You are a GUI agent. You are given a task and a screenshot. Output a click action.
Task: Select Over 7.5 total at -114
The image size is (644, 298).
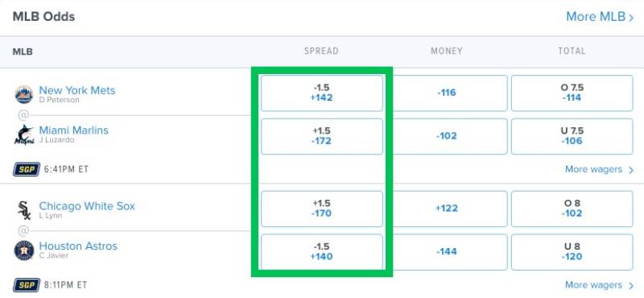click(572, 93)
